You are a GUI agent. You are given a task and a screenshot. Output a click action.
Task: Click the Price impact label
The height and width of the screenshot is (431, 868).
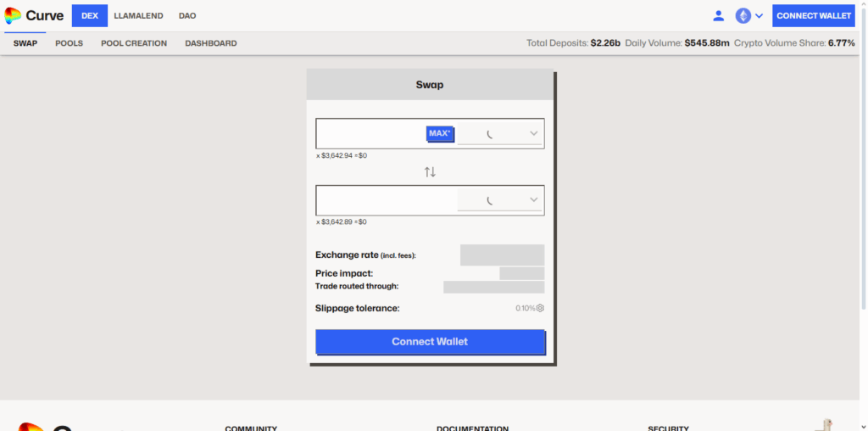pos(344,274)
